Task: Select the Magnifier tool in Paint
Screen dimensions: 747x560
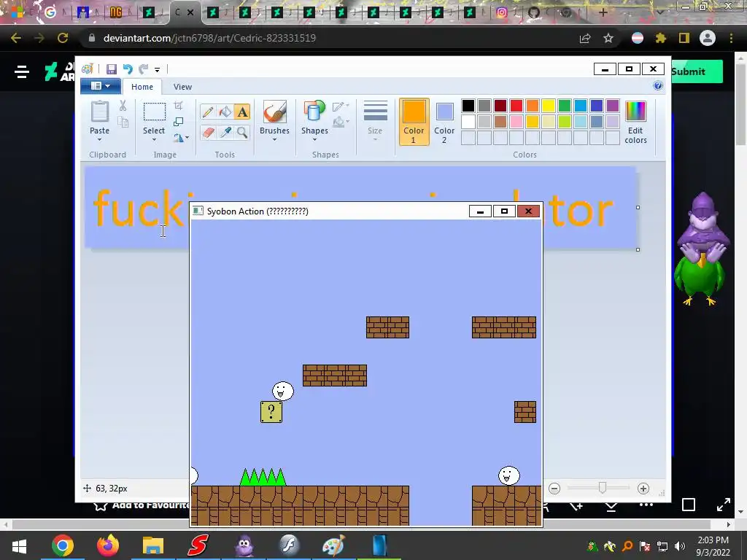Action: coord(242,132)
